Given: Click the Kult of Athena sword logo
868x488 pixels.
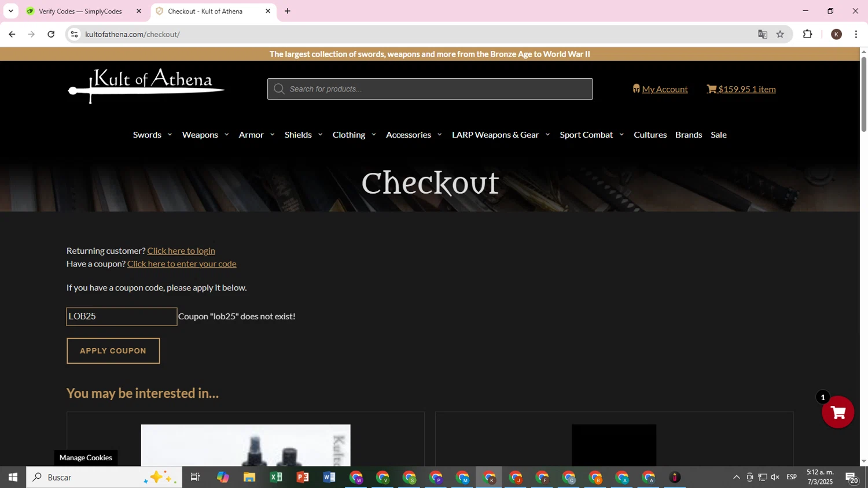Looking at the screenshot, I should pos(146,86).
